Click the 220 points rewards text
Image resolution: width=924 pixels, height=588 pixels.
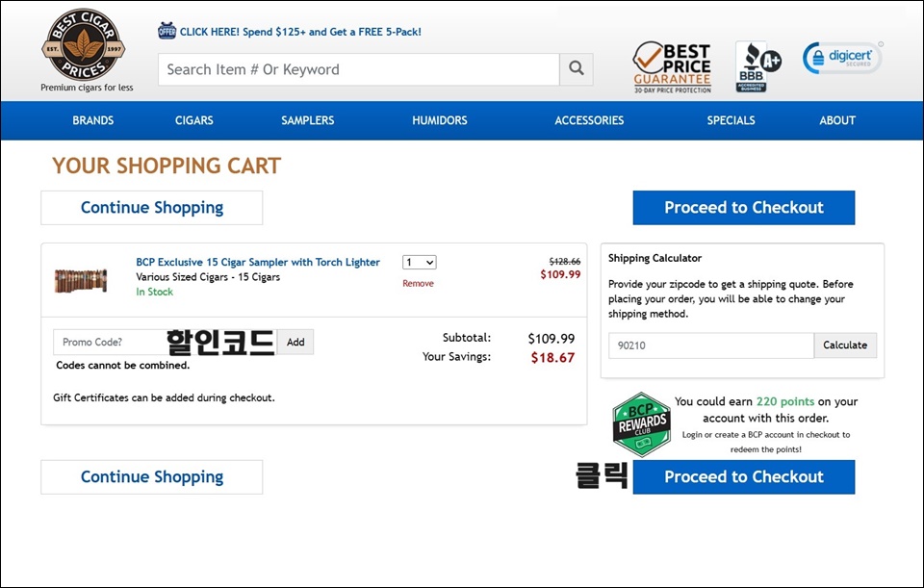(x=785, y=401)
